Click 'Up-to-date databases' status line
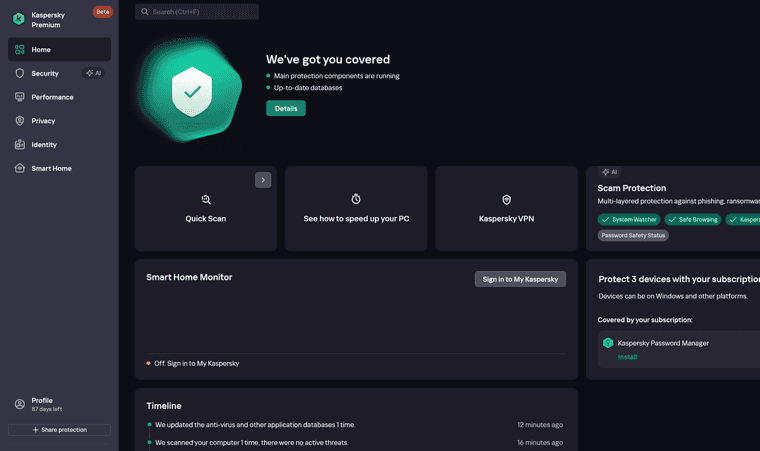Screen dimensions: 760x451 [308, 88]
